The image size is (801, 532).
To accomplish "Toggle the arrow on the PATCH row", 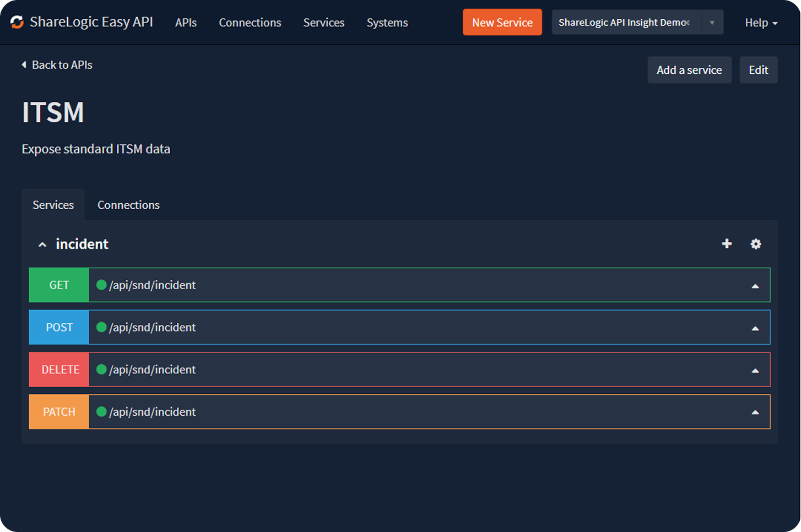I will (x=755, y=412).
